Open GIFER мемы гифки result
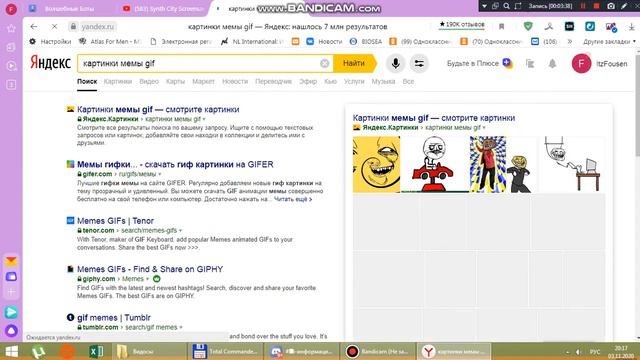Viewport: 640px width, 360px height. [x=175, y=164]
